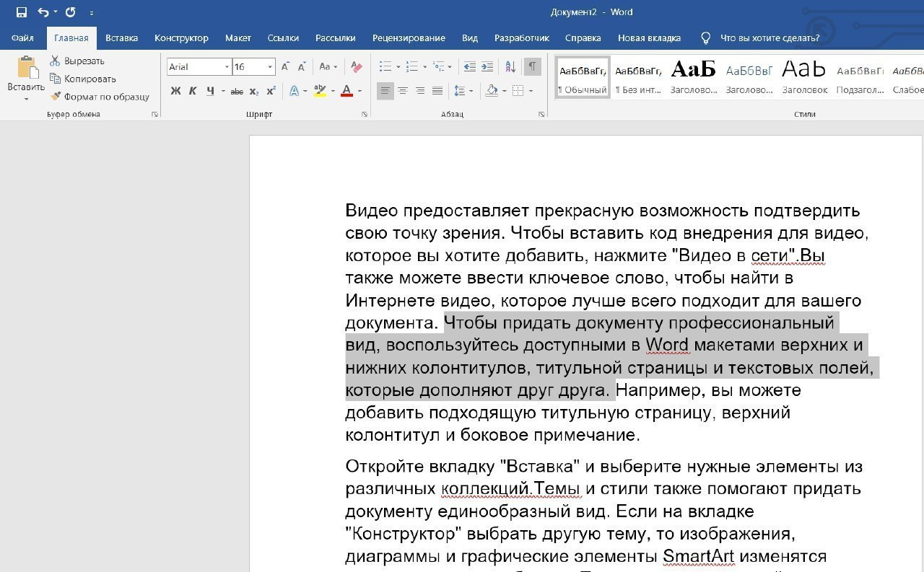Click the Format Painter brush icon
924x572 pixels.
pyautogui.click(x=56, y=97)
